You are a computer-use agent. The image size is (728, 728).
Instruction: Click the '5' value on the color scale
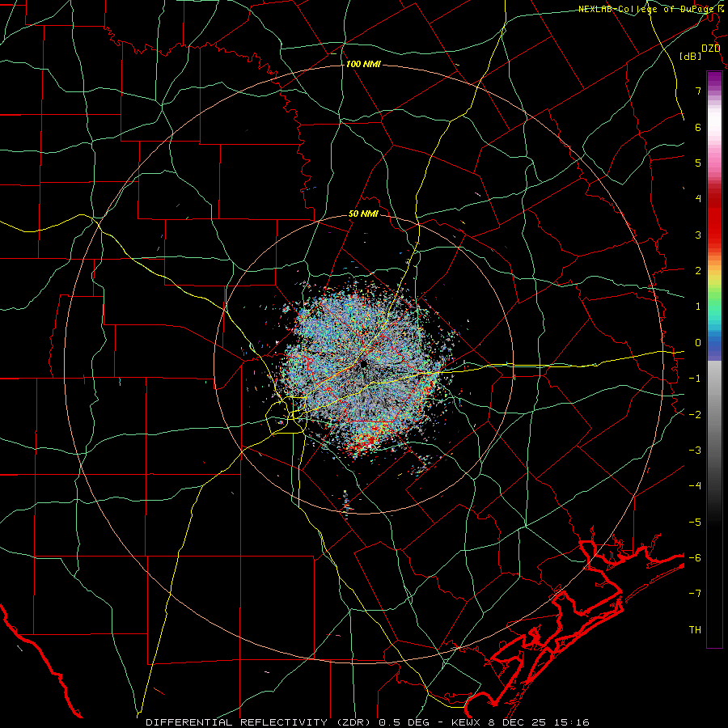(x=698, y=163)
